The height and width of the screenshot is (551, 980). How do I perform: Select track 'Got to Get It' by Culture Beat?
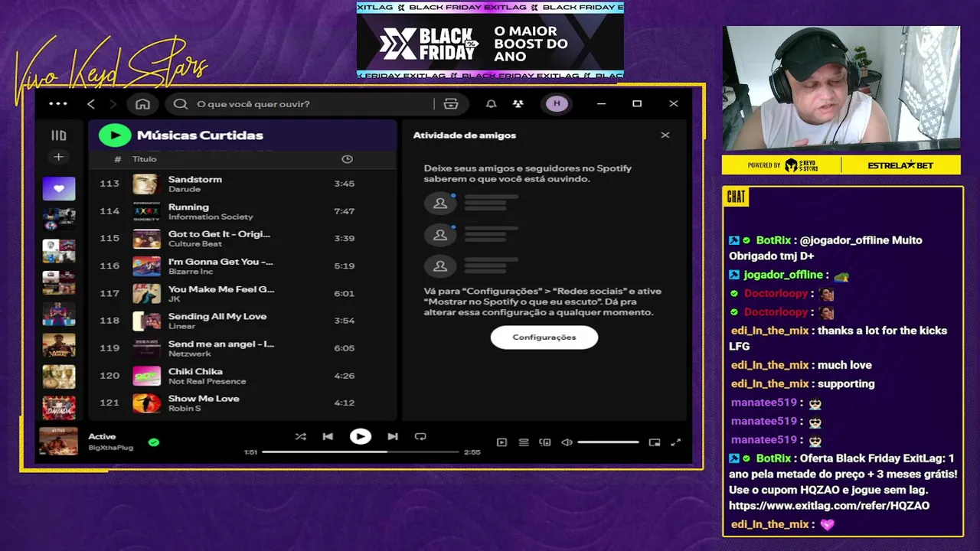(242, 239)
